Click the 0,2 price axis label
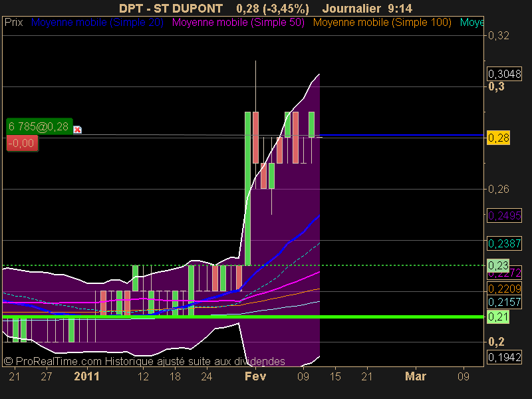Viewport: 532px width, 399px height. click(x=496, y=342)
